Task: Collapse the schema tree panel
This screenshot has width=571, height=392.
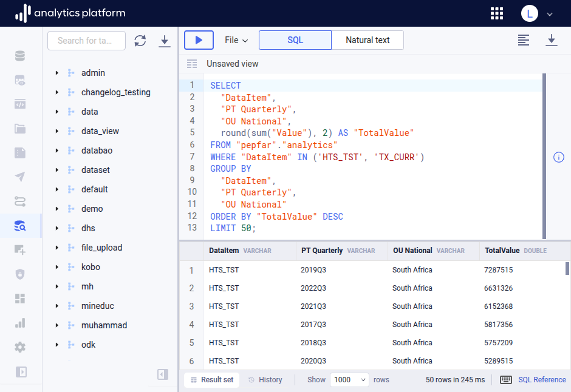Action: pos(163,374)
